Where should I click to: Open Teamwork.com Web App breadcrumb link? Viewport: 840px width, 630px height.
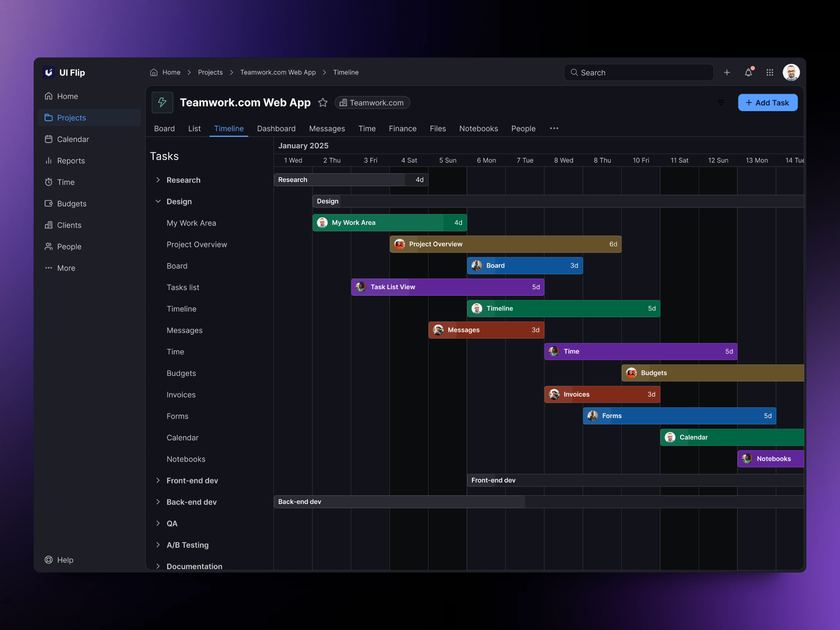(278, 72)
